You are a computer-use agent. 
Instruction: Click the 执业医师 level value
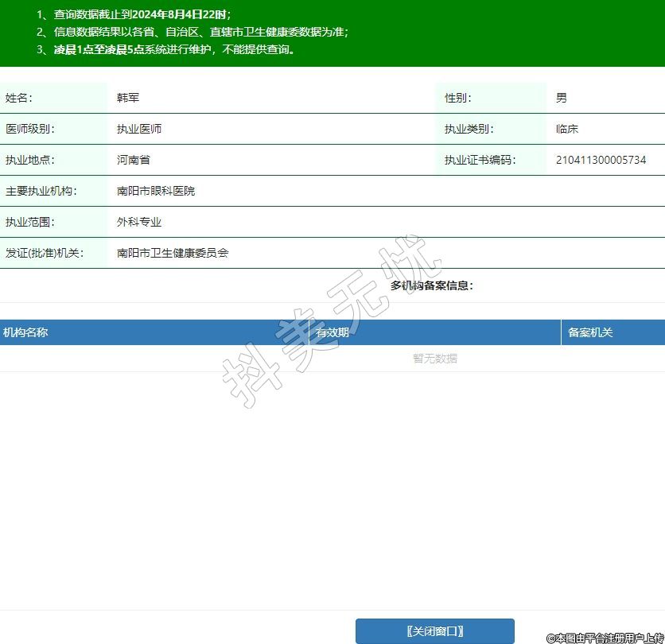tap(139, 129)
